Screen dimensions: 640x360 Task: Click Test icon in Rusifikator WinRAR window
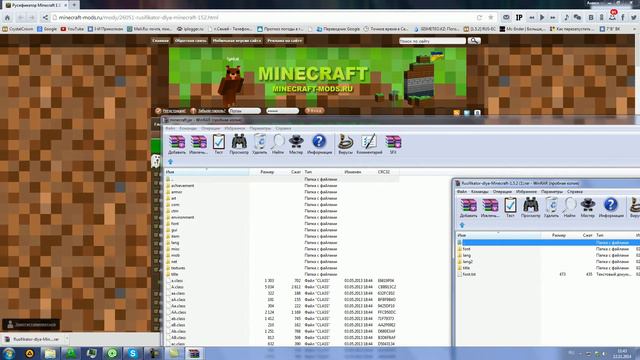510,208
